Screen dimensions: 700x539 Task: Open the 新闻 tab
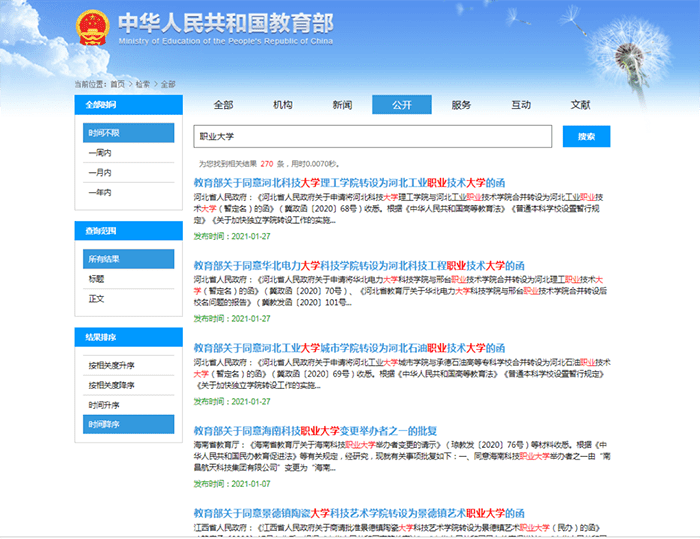click(x=342, y=105)
